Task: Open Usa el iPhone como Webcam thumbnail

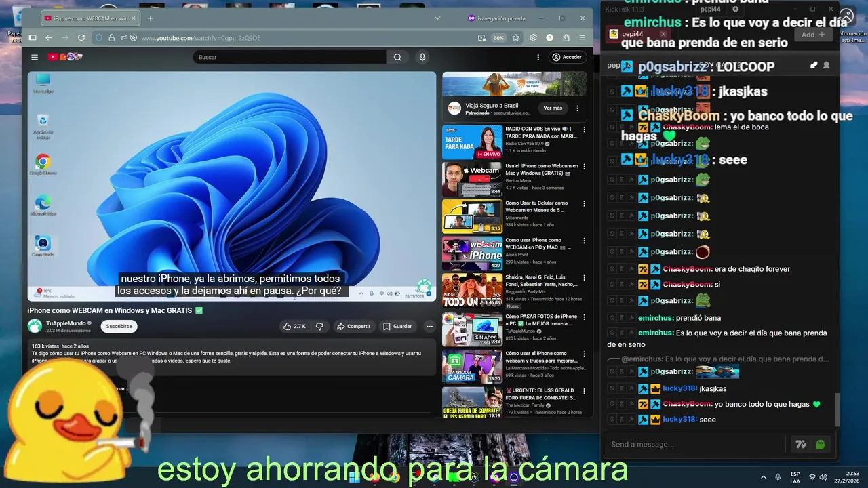Action: 472,179
